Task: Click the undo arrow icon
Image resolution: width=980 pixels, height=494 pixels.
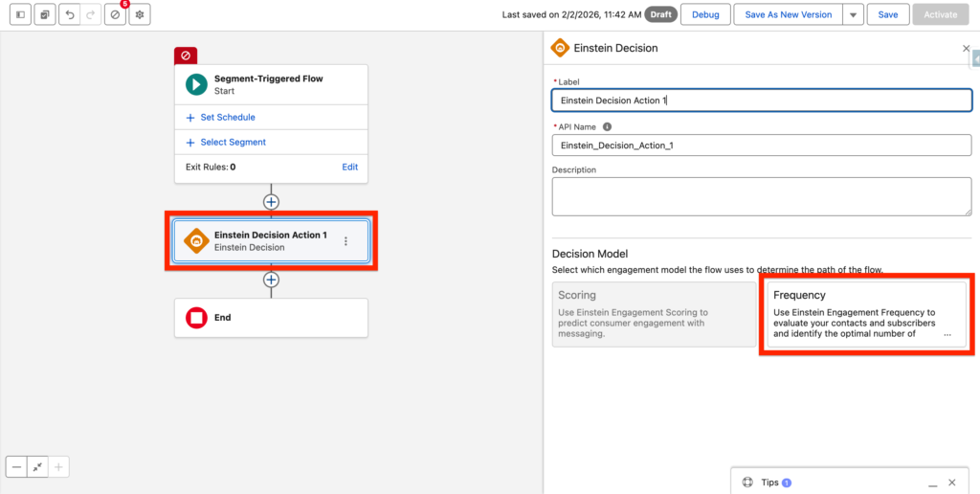Action: pos(70,15)
